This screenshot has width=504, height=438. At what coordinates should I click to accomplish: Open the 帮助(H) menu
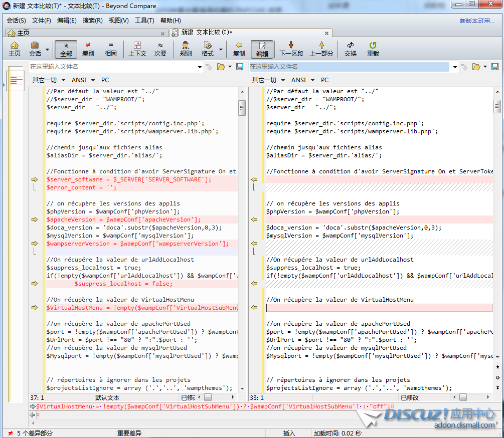(171, 21)
